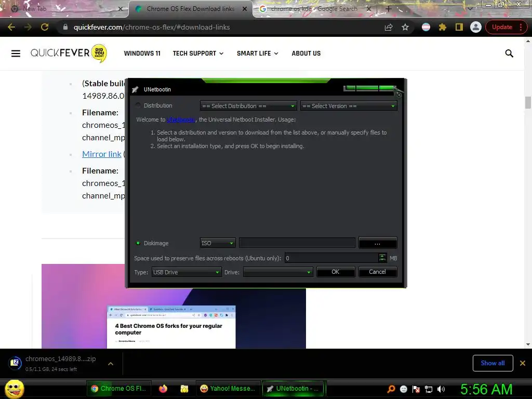This screenshot has width=532, height=399.
Task: Click the page vertical scrollbar thumb
Action: coord(528,102)
